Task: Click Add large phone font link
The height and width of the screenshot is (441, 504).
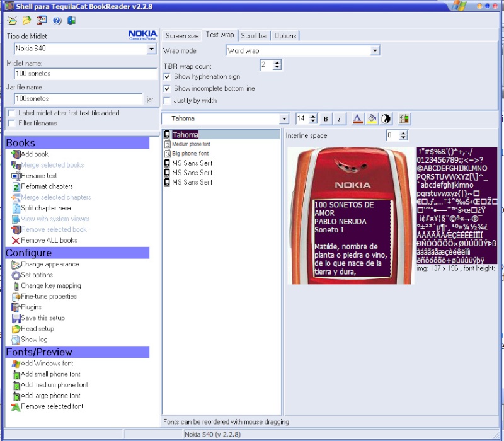Action: click(x=50, y=396)
